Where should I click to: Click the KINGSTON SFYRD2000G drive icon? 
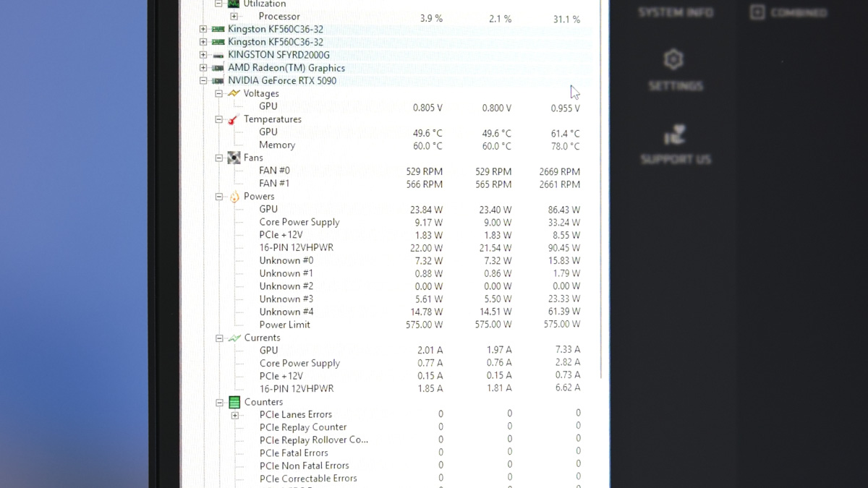[x=218, y=55]
